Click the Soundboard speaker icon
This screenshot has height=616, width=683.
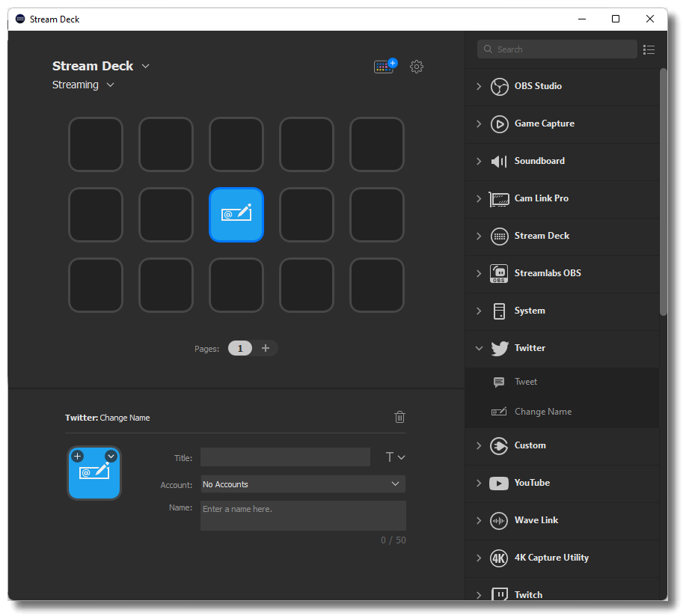click(499, 162)
